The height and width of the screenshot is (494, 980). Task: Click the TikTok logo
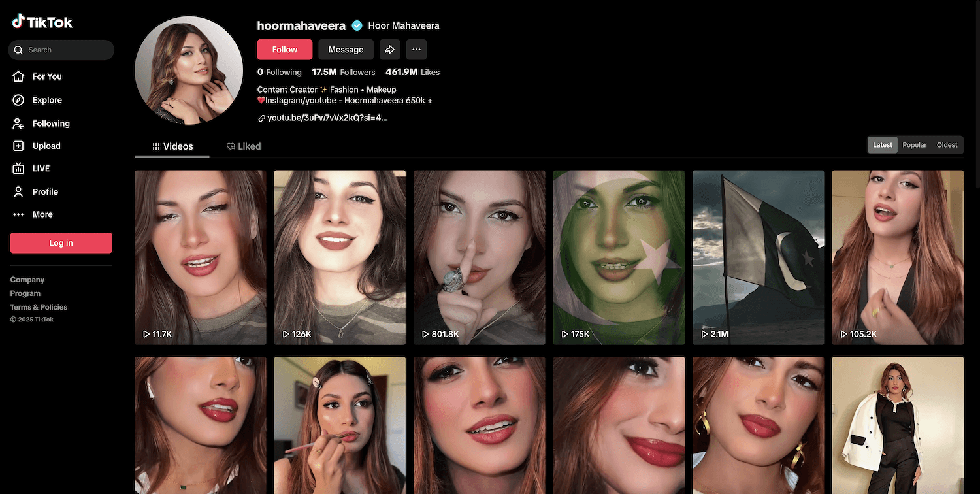click(42, 22)
